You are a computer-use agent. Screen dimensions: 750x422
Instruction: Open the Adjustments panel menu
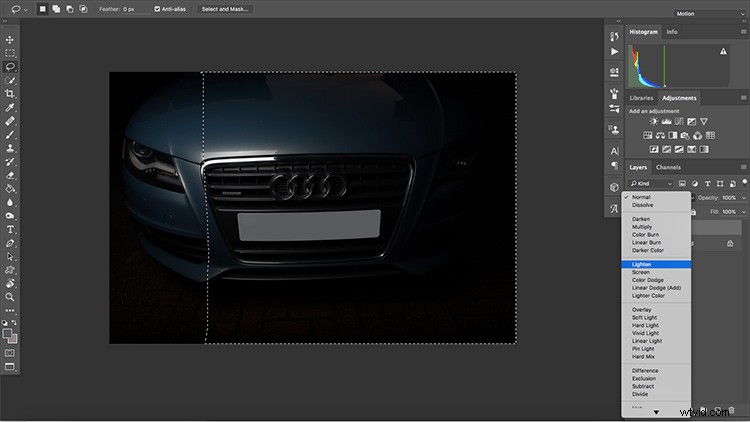tap(743, 98)
